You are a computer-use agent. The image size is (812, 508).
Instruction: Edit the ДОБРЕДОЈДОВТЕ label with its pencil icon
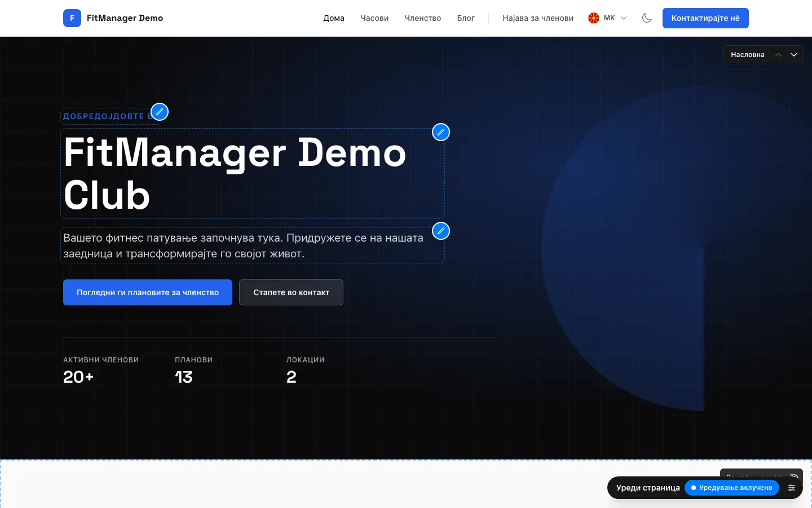click(x=160, y=112)
